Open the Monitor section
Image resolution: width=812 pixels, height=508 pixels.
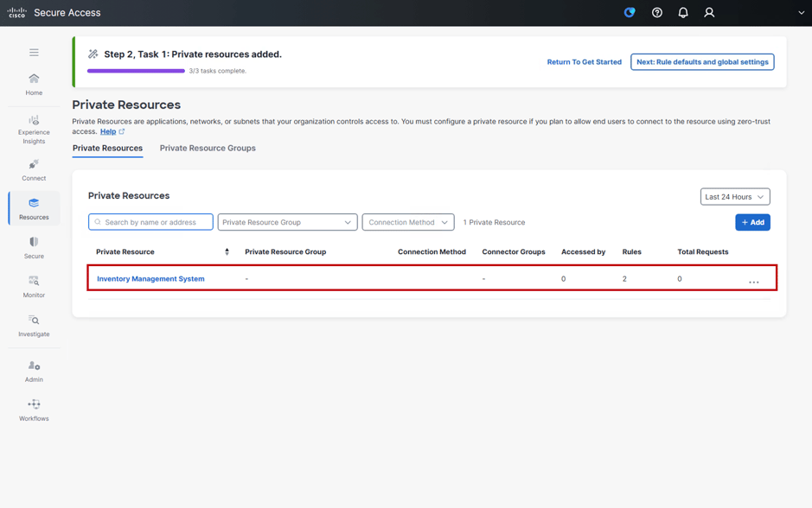pyautogui.click(x=34, y=286)
